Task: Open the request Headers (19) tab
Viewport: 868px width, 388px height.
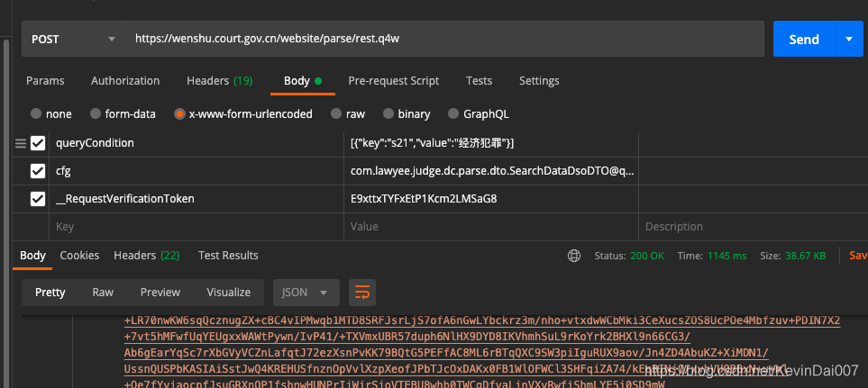Action: click(x=219, y=81)
